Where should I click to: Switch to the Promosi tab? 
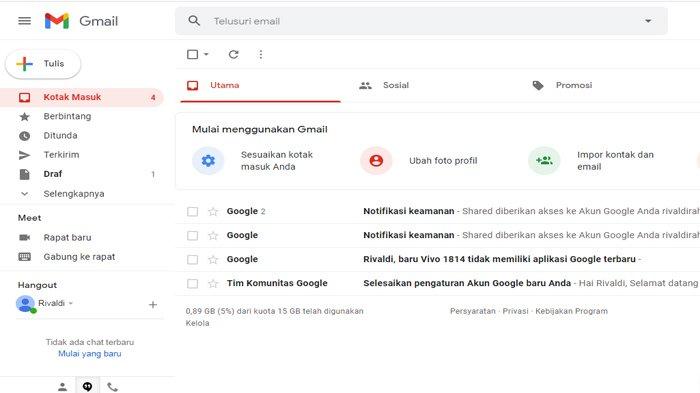574,85
